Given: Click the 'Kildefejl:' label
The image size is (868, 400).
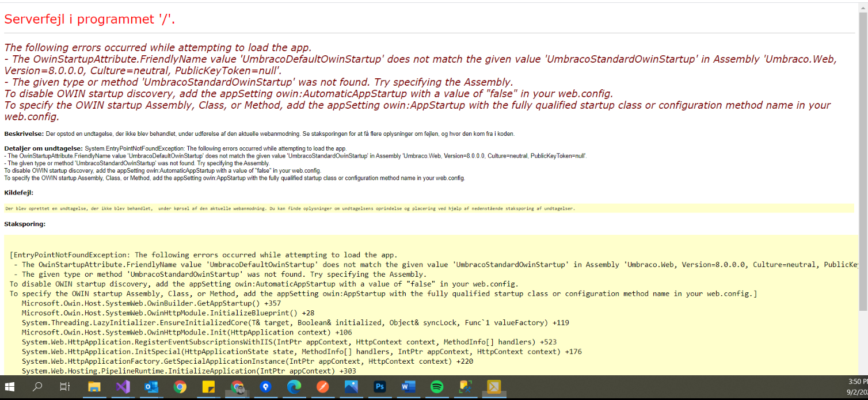Looking at the screenshot, I should click(x=18, y=193).
